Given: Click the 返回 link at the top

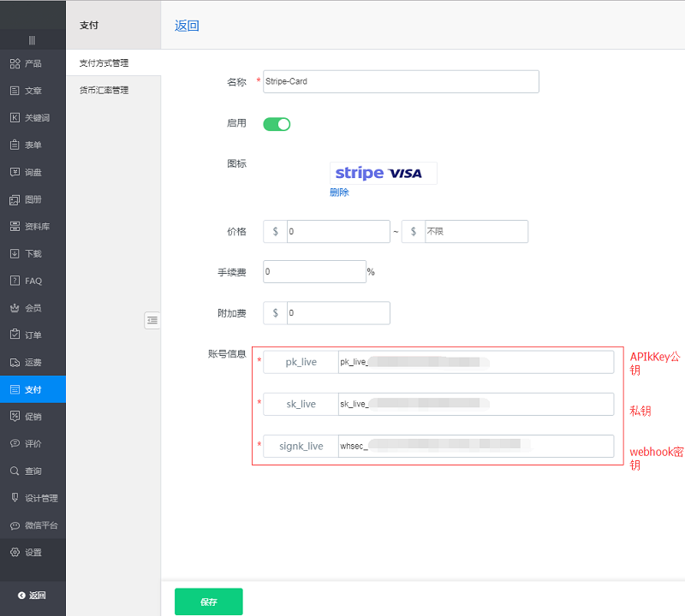Looking at the screenshot, I should [187, 26].
